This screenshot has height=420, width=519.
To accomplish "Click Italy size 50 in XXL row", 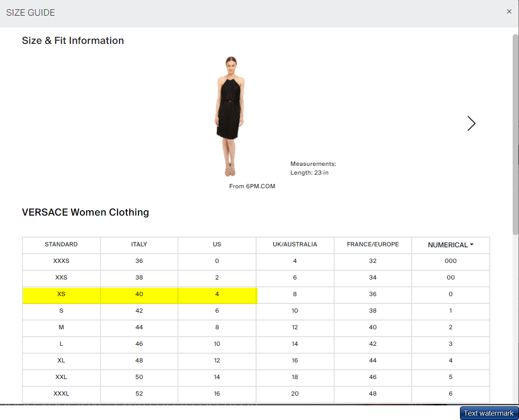I will (139, 377).
